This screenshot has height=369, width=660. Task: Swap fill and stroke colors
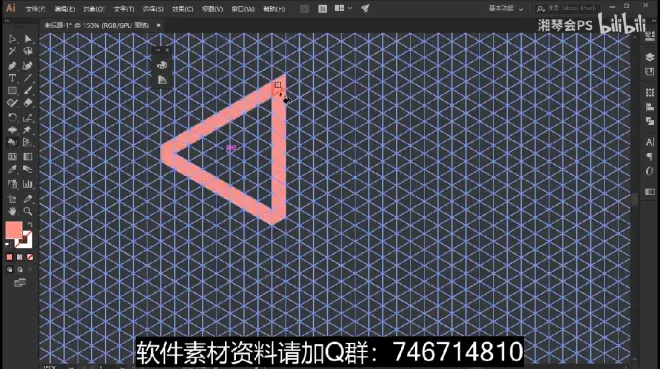(x=29, y=225)
